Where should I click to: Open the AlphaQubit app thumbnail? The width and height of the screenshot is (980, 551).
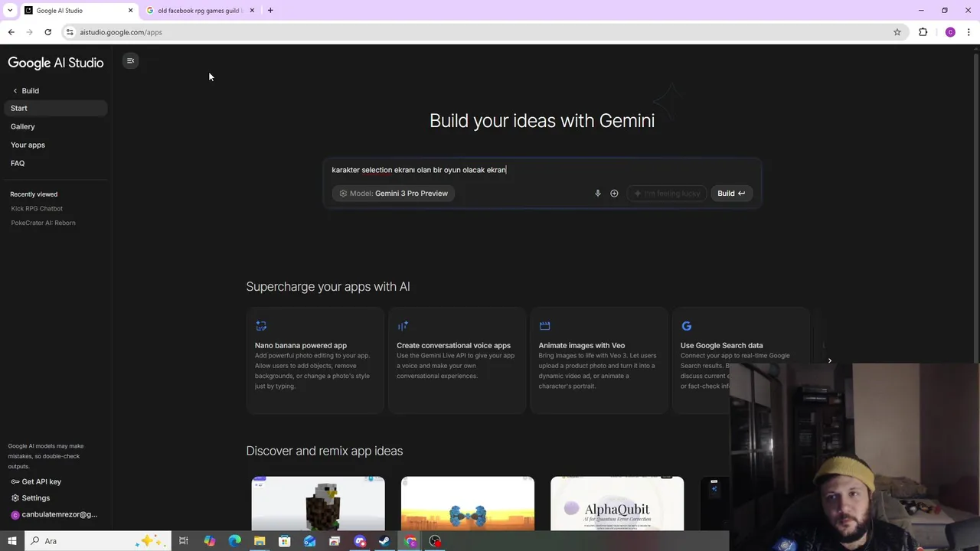[x=617, y=504]
